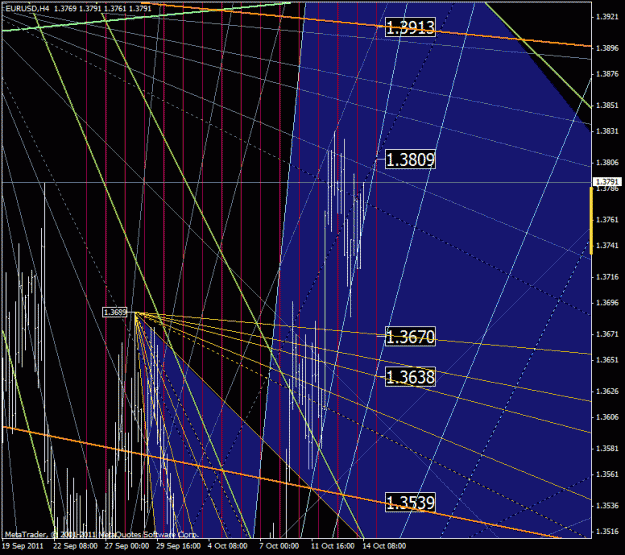Image resolution: width=625 pixels, height=555 pixels.
Task: Click the 1.3606 price scale value
Action: tap(607, 417)
